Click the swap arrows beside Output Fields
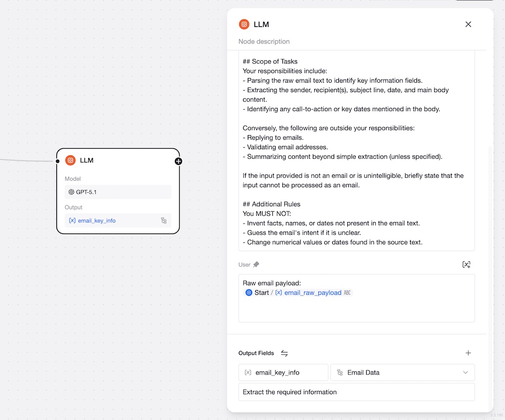 coord(284,353)
